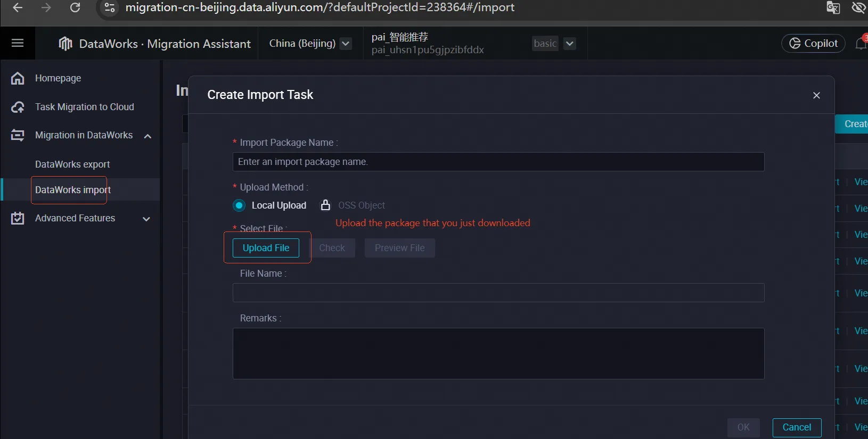Focus the Import Package Name field

(498, 162)
